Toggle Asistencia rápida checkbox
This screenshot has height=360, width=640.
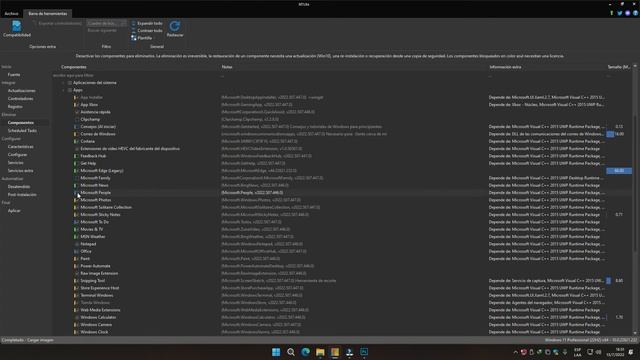pyautogui.click(x=76, y=112)
